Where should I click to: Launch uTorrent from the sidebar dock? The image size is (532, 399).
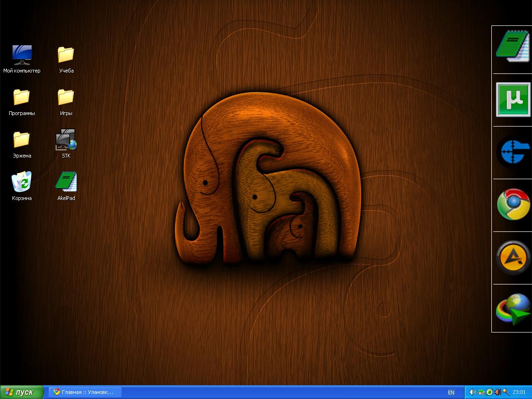tap(513, 99)
